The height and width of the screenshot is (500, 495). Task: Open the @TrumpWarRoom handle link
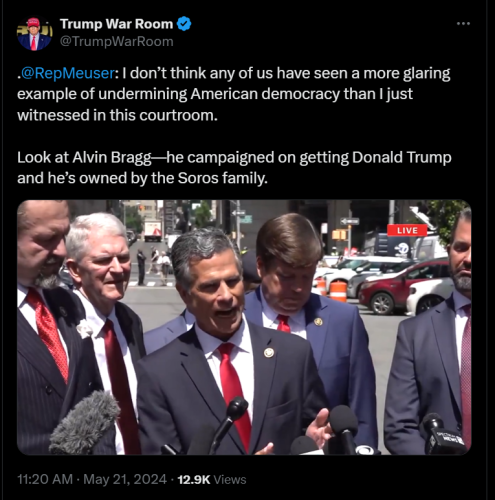117,42
